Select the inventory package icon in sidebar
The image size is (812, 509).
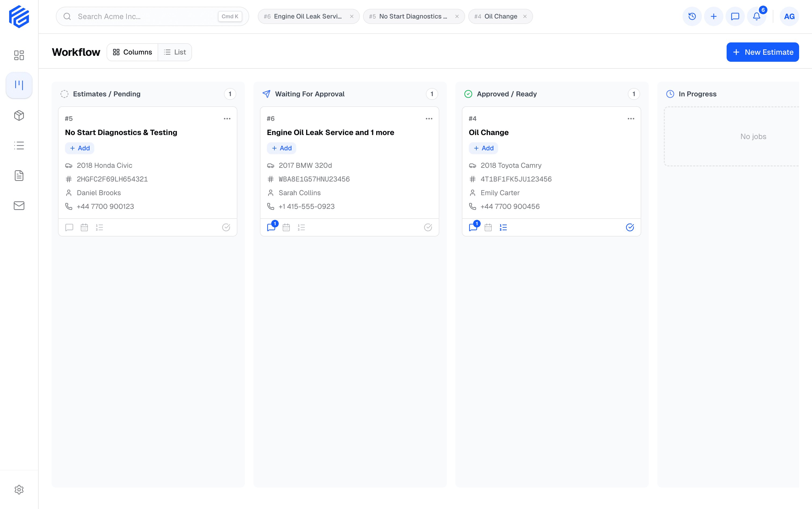tap(19, 115)
